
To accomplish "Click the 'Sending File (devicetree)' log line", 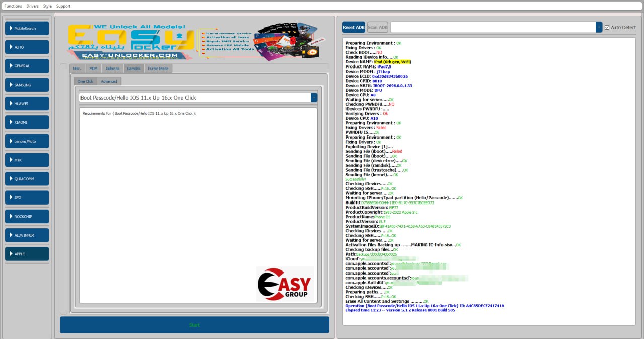I will coord(376,161).
